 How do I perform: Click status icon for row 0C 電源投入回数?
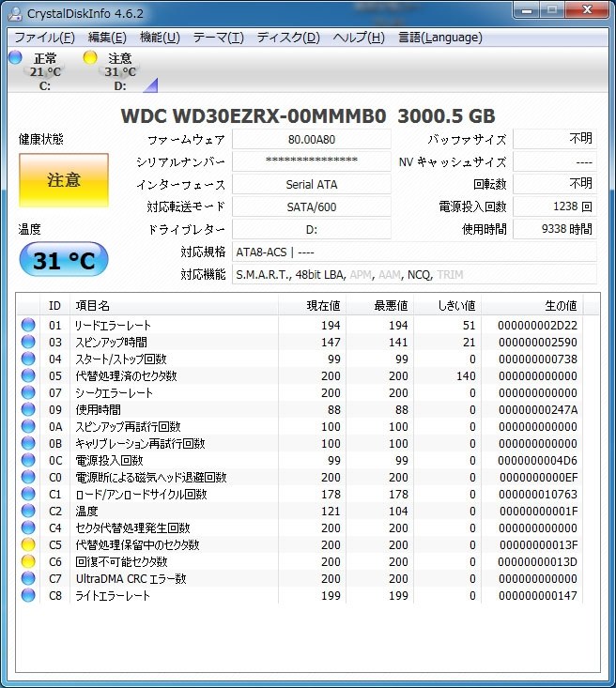point(28,460)
